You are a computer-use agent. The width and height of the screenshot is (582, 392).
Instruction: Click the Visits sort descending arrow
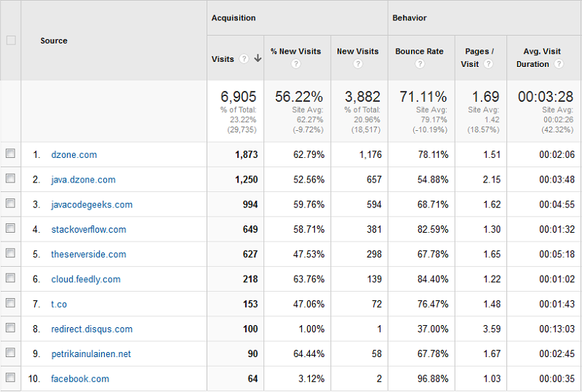[x=258, y=58]
